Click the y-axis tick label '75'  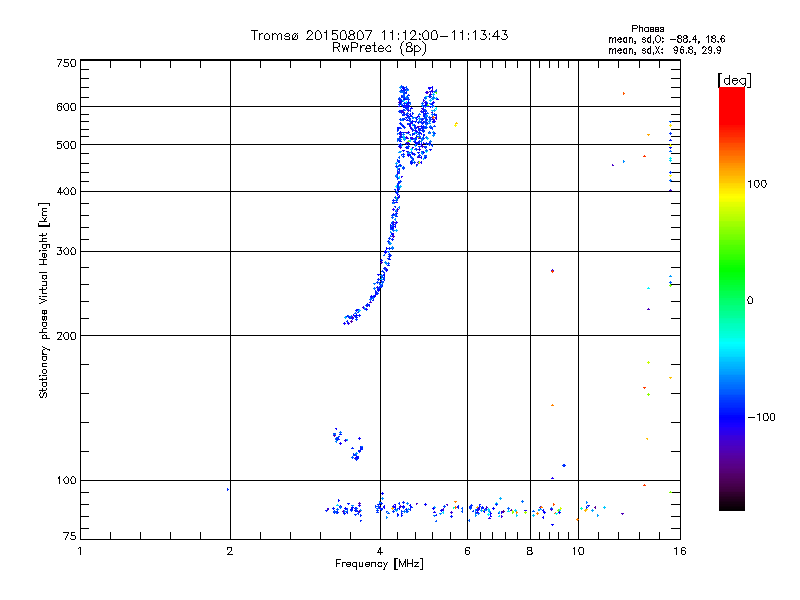[x=70, y=536]
